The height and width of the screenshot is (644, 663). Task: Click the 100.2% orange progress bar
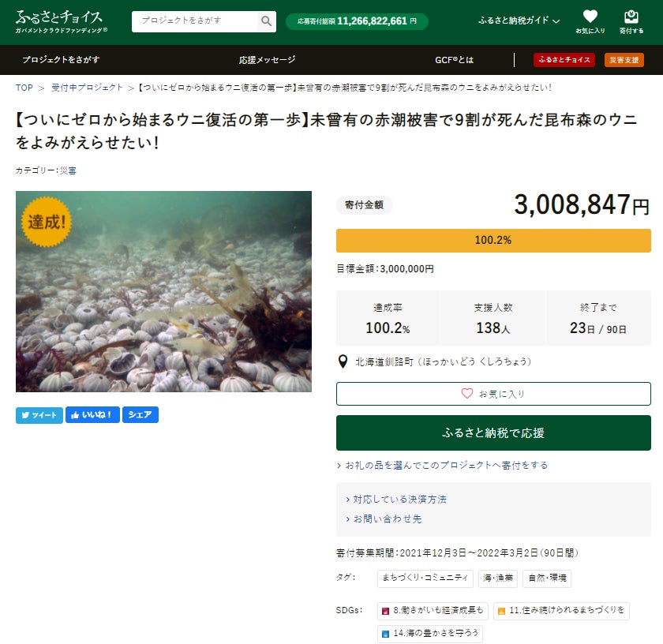click(493, 240)
